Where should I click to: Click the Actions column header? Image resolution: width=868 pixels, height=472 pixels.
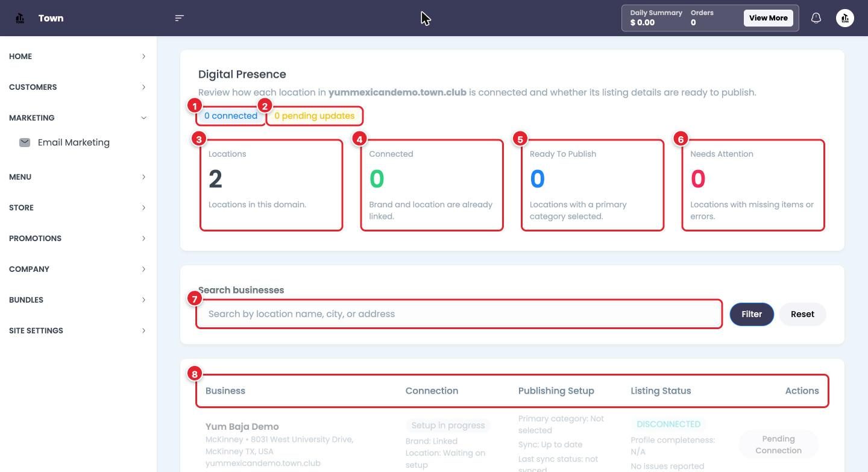(x=802, y=391)
